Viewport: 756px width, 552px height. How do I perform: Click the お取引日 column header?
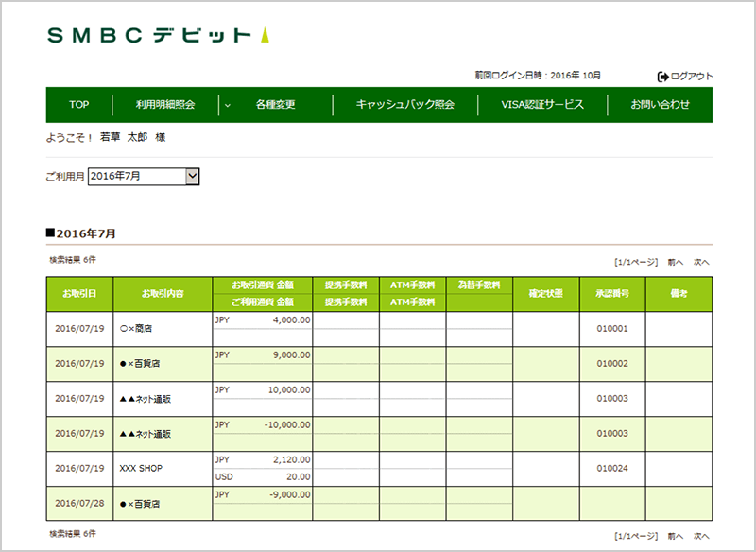79,293
